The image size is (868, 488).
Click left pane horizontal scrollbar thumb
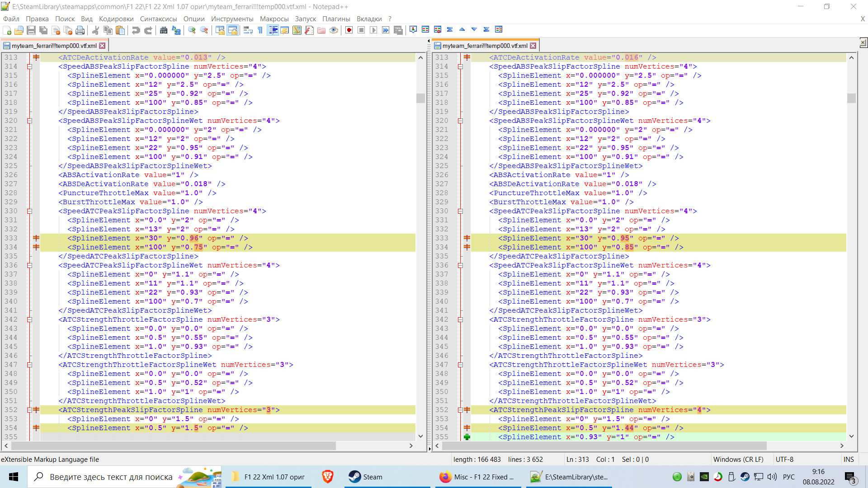[173, 446]
